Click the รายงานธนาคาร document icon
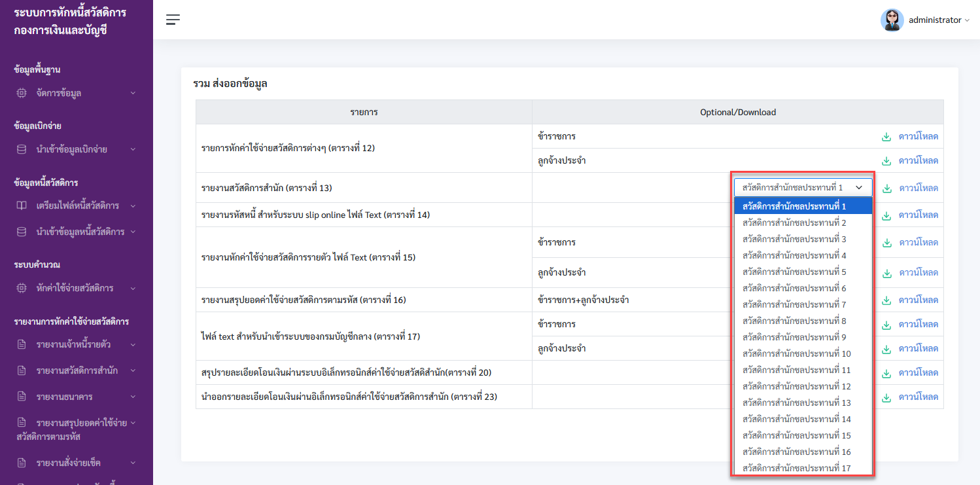The width and height of the screenshot is (980, 485). (x=22, y=396)
